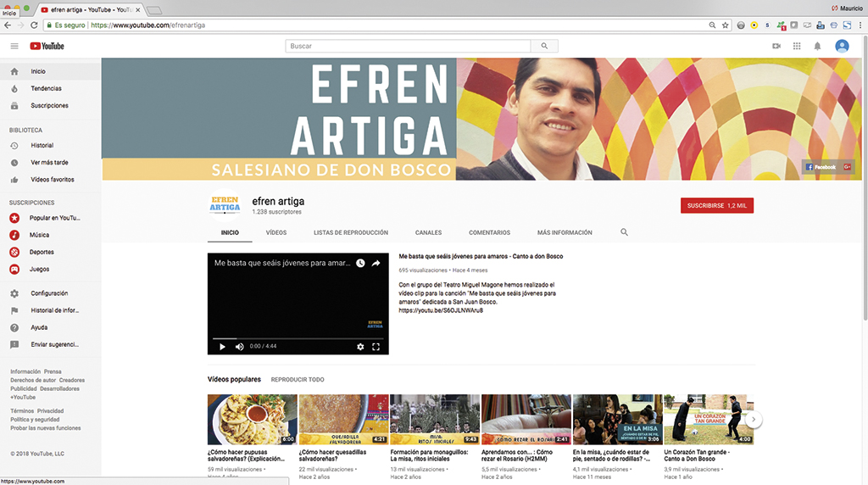Click the share arrow on player

pos(376,263)
